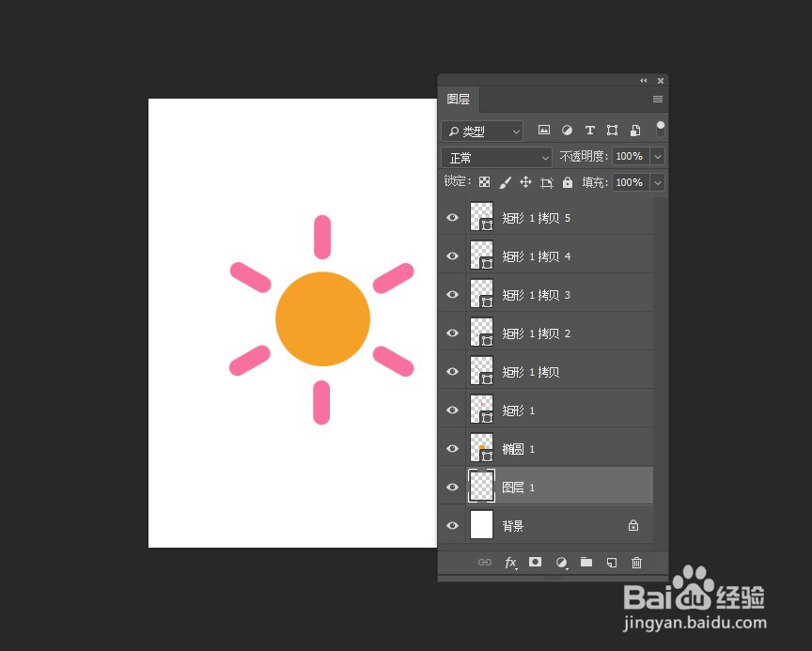The height and width of the screenshot is (651, 812).
Task: Create new fill or adjustment layer
Action: (561, 563)
